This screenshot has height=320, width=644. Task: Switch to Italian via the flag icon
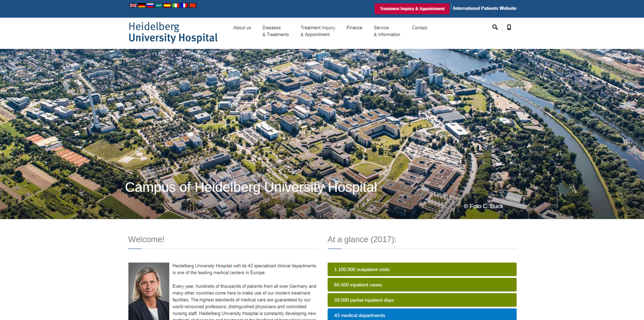pos(175,5)
